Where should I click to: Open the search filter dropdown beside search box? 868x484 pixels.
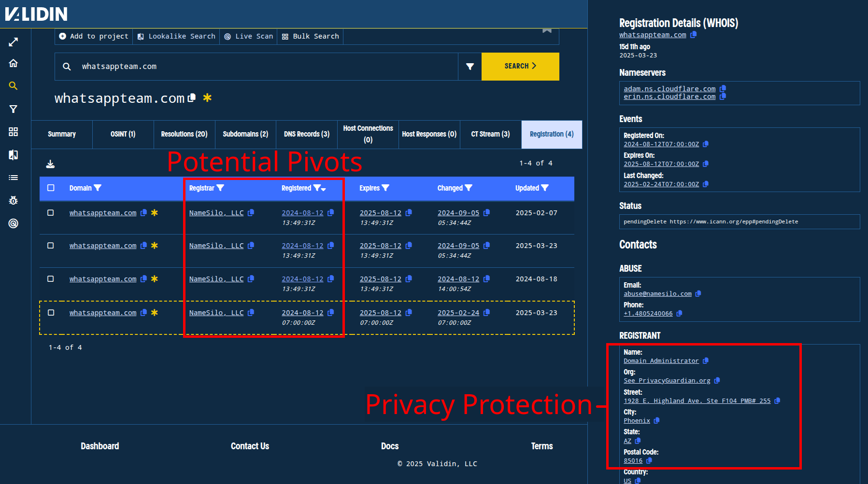click(x=470, y=67)
